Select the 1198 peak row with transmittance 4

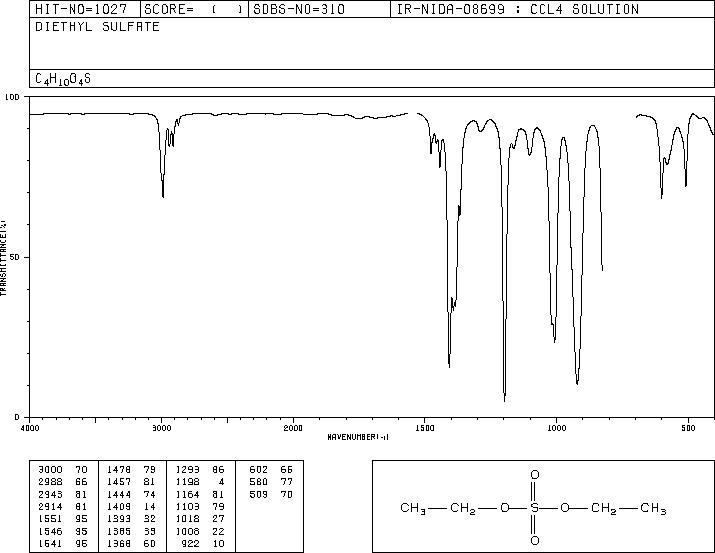(x=200, y=482)
